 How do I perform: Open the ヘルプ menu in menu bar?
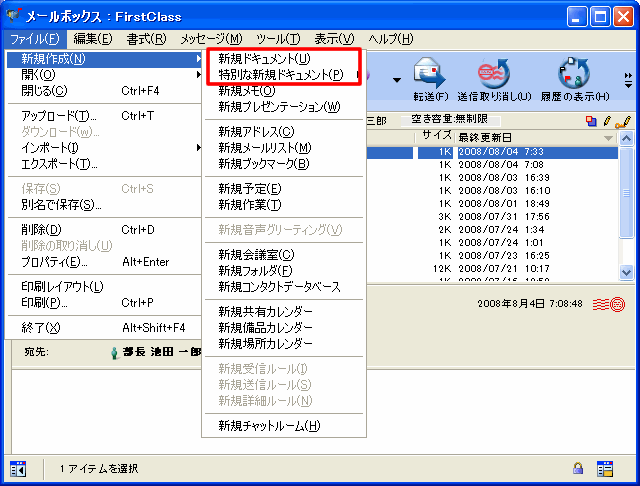(x=390, y=39)
